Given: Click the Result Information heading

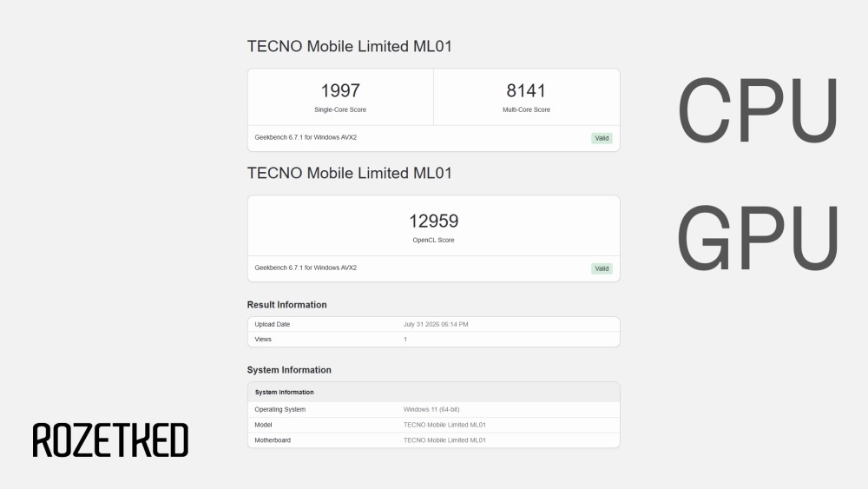Looking at the screenshot, I should (286, 305).
